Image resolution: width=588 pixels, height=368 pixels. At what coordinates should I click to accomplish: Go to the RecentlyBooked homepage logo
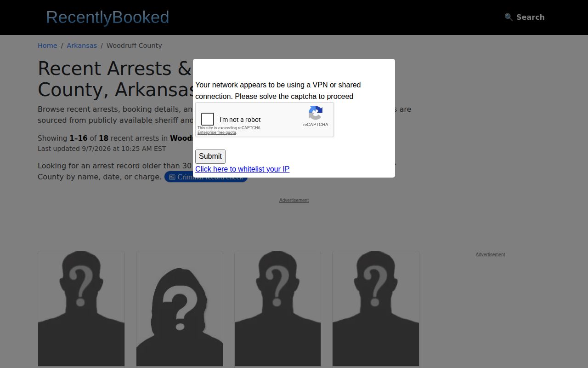pos(107,17)
